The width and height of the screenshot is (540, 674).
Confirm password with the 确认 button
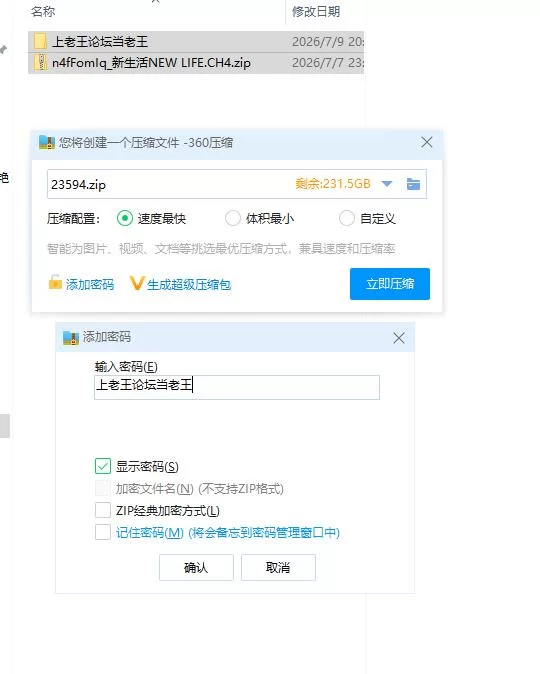click(x=196, y=567)
